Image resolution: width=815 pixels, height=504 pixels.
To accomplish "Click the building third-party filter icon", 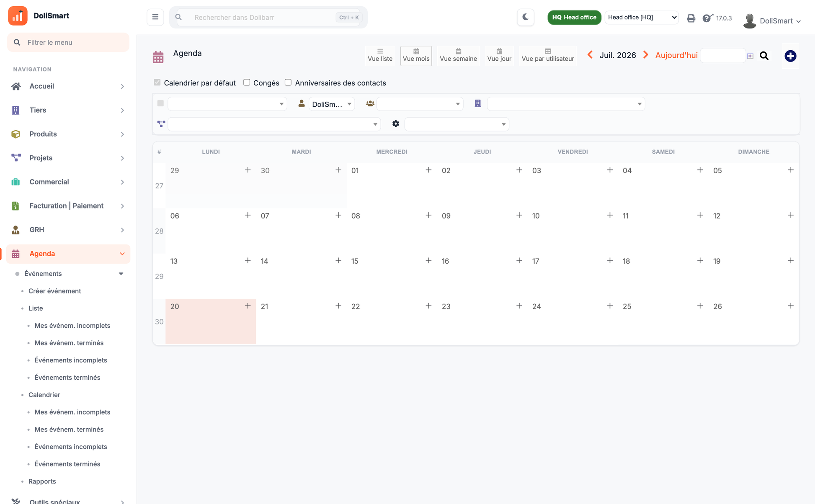I will click(x=478, y=103).
